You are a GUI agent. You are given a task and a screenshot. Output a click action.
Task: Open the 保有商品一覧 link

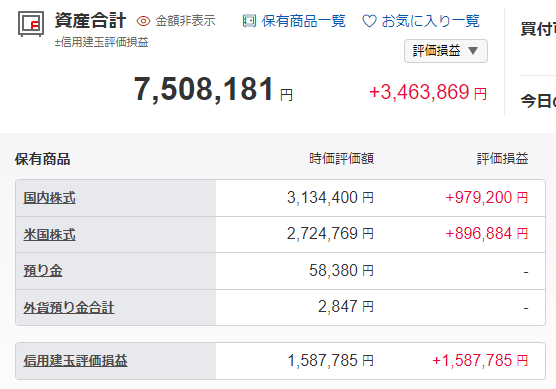[x=304, y=21]
